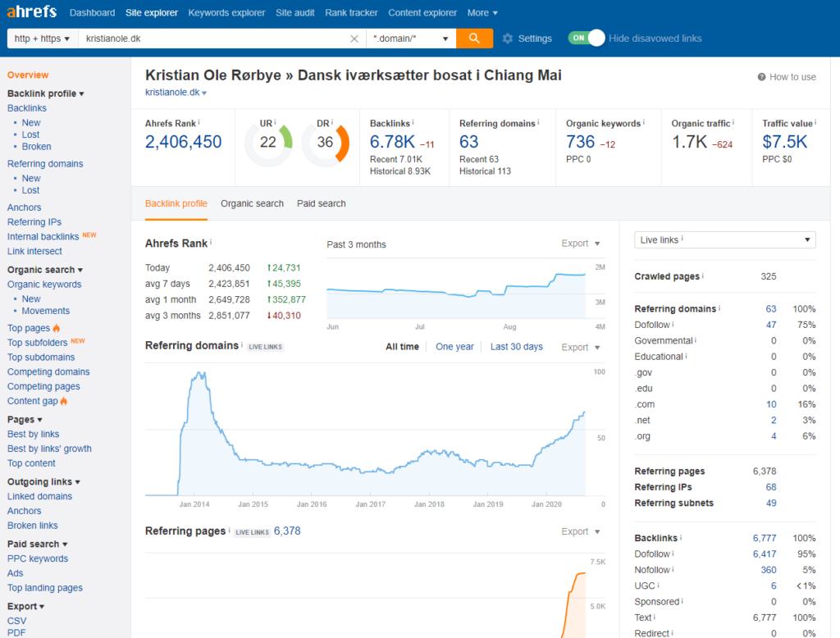Show One year referring domains range
840x638 pixels.
[x=454, y=347]
